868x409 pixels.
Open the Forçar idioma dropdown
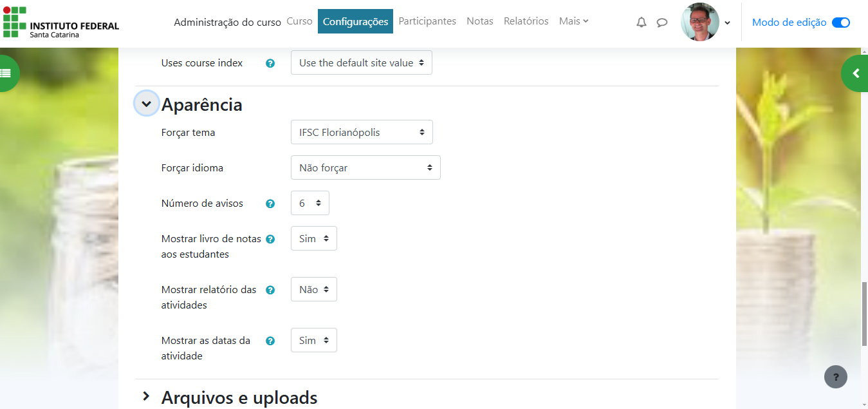pyautogui.click(x=365, y=167)
